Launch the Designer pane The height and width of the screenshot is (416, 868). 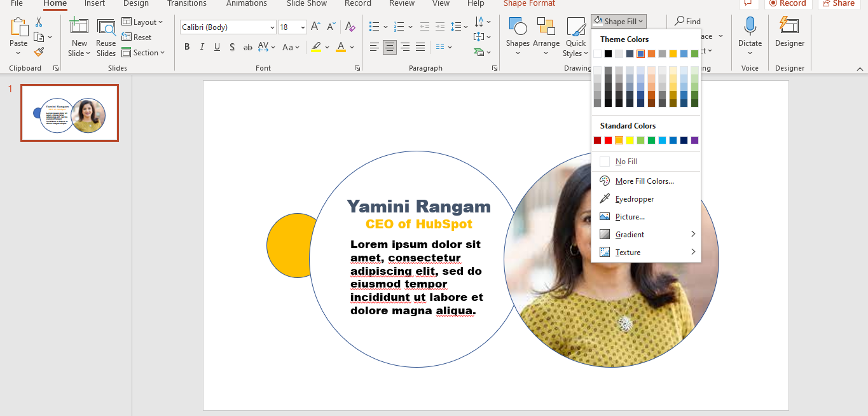click(789, 36)
